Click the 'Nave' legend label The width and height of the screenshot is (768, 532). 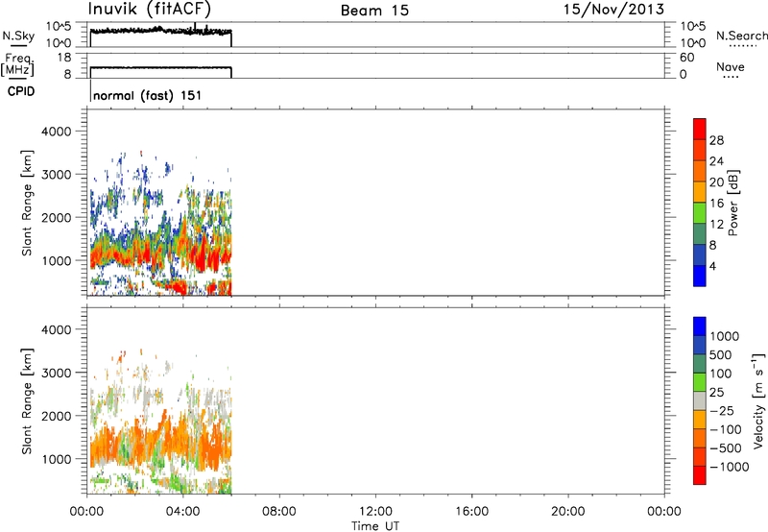pos(731,67)
